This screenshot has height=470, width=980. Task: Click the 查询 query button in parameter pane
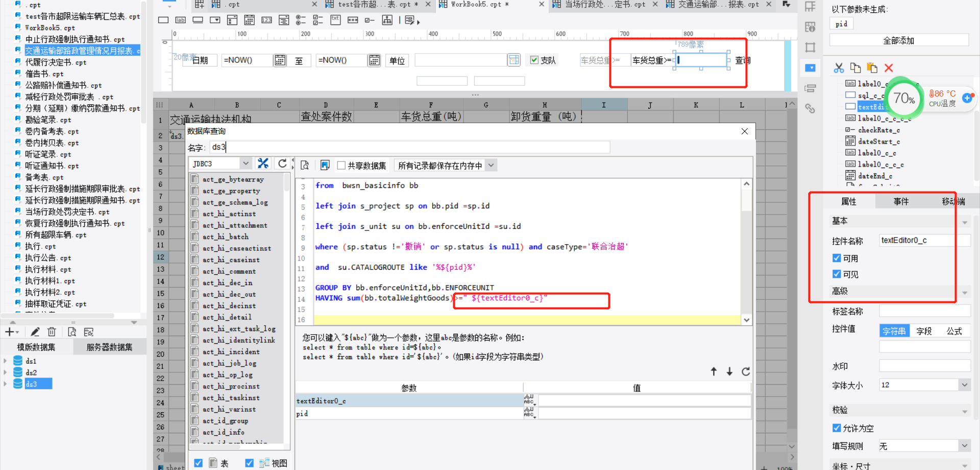(x=743, y=60)
